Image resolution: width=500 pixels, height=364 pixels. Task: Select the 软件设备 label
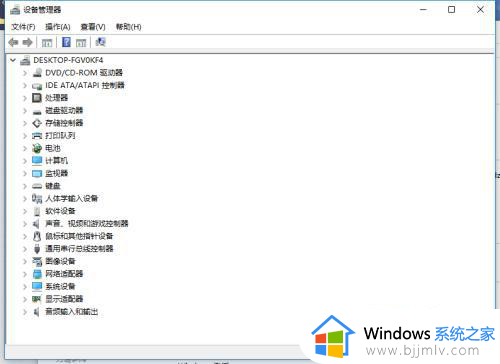pos(60,211)
